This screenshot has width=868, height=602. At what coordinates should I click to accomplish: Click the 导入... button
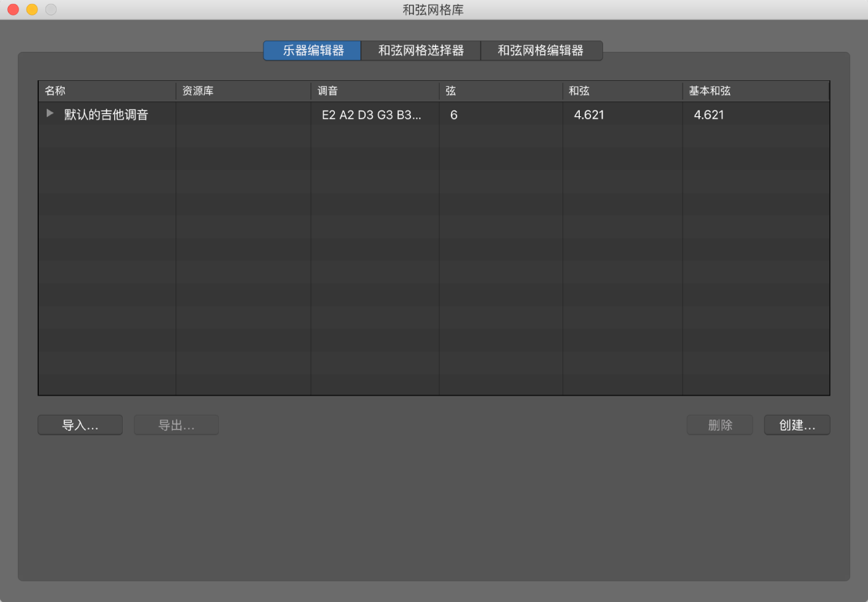(x=80, y=425)
